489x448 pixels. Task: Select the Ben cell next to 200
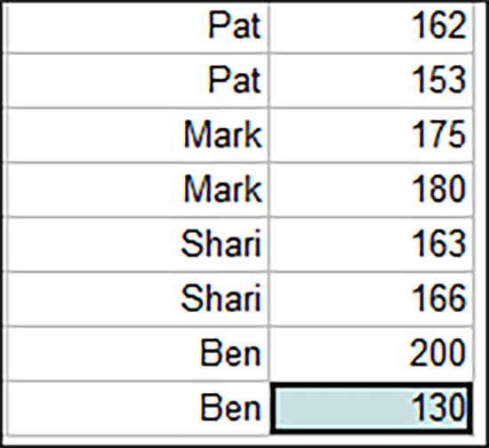137,354
